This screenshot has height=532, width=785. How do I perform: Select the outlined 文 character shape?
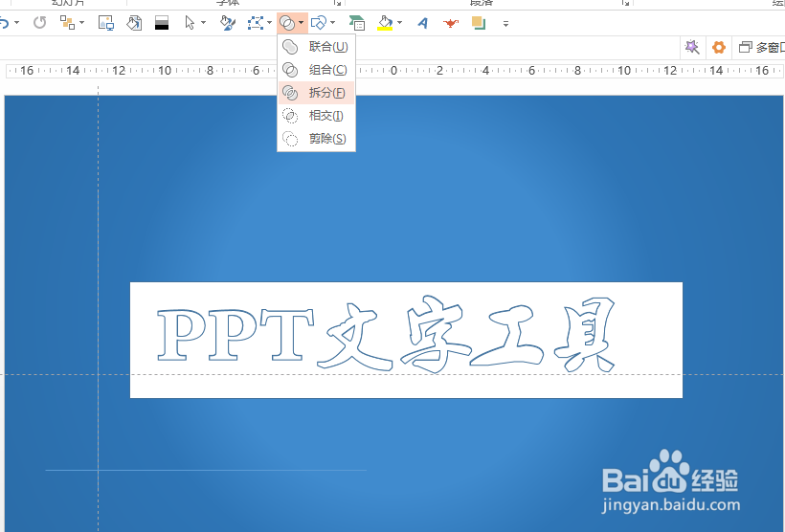(x=355, y=337)
